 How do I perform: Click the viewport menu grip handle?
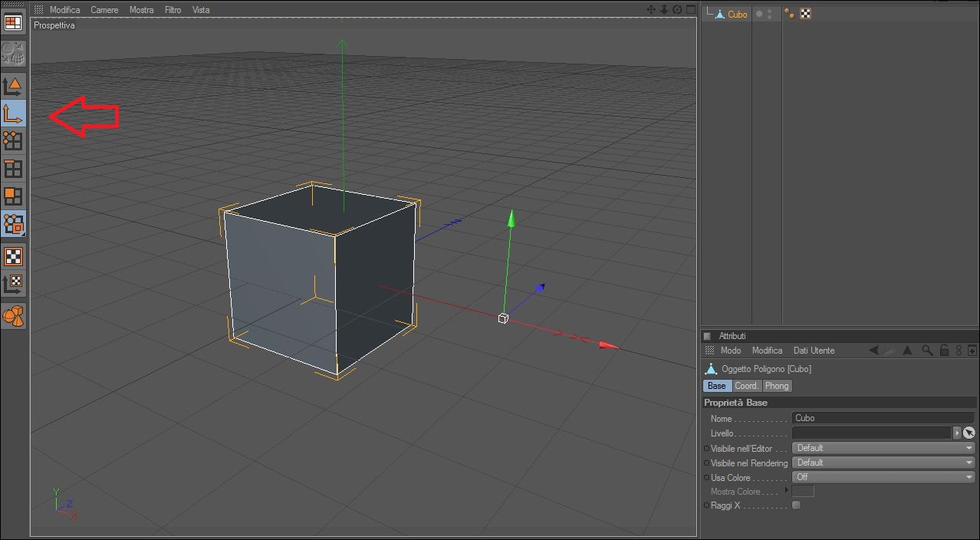point(38,10)
